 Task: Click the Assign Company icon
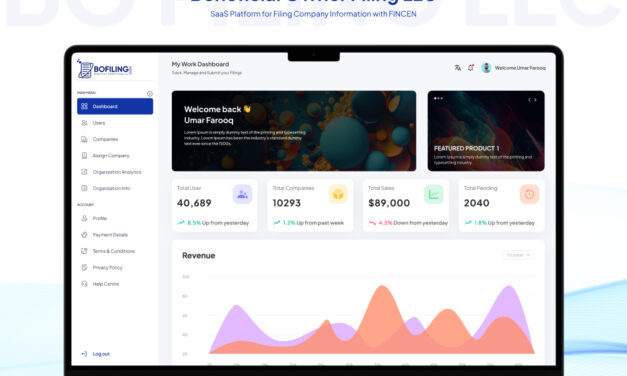84,156
